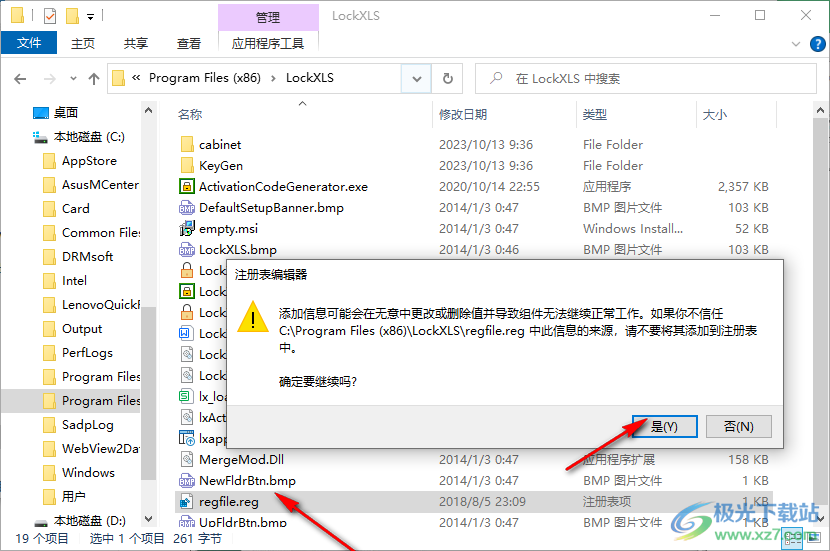Click the 2018/8/5 23:09 date cell

(x=482, y=502)
